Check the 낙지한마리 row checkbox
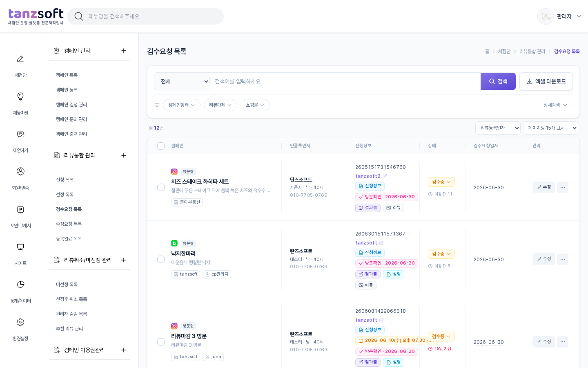This screenshot has height=368, width=588. click(161, 259)
